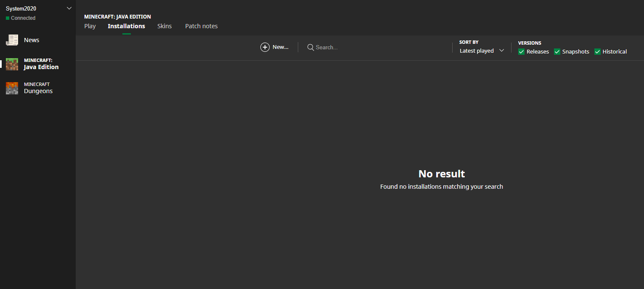Select the Installations tab
The image size is (644, 289).
tap(126, 26)
